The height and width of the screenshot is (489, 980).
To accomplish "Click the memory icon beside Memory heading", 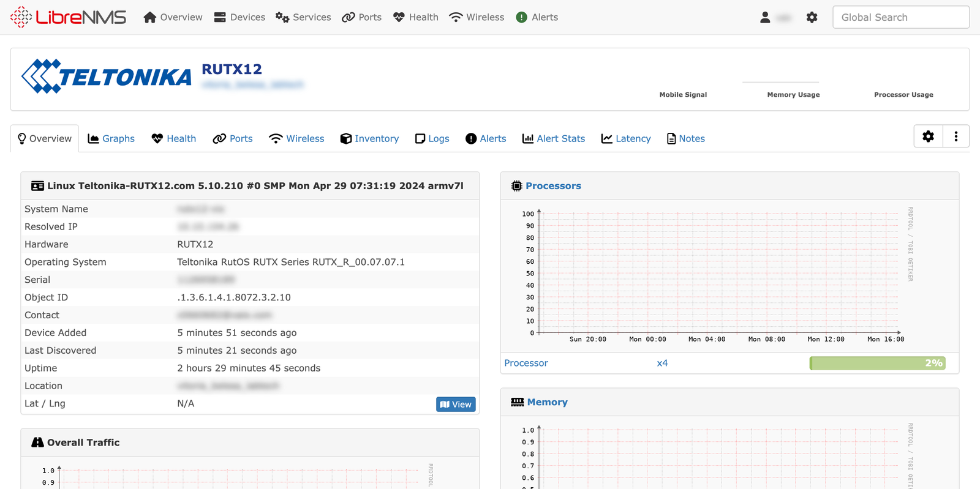I will 518,402.
